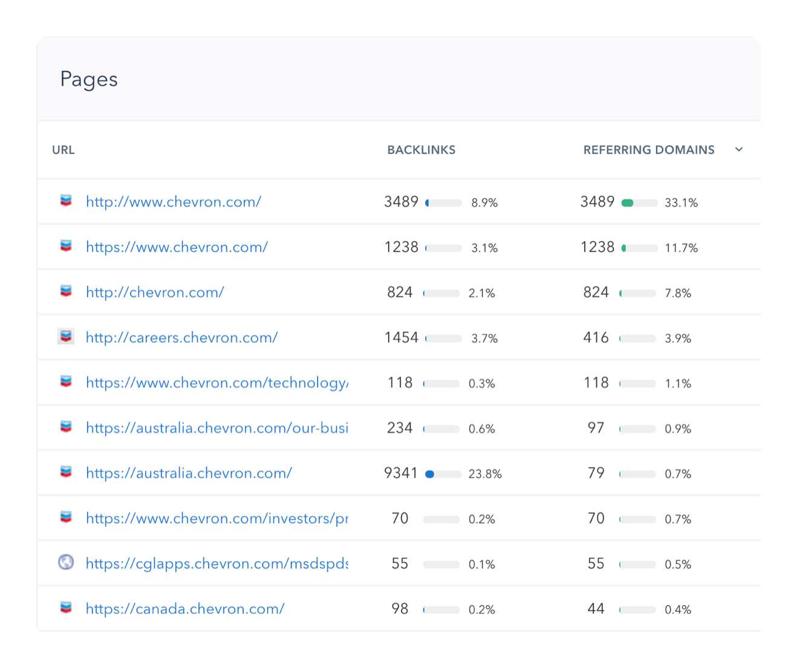Screen dimensions: 797x672
Task: Click the 7.8% referring domains bar
Action: (638, 293)
